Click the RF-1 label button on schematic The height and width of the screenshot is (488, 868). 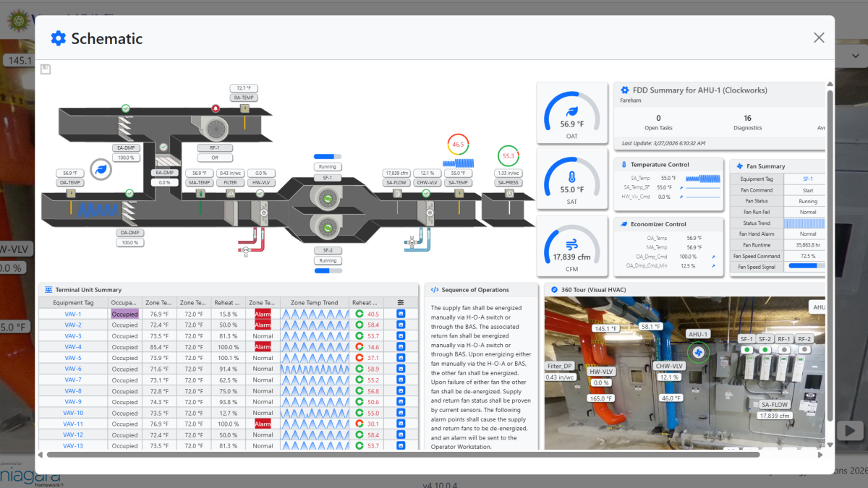(x=215, y=147)
